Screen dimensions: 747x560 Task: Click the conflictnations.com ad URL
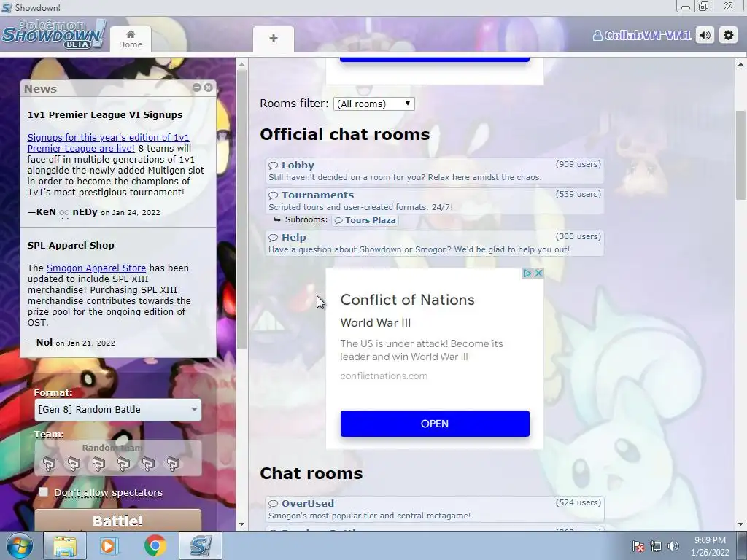click(x=384, y=376)
